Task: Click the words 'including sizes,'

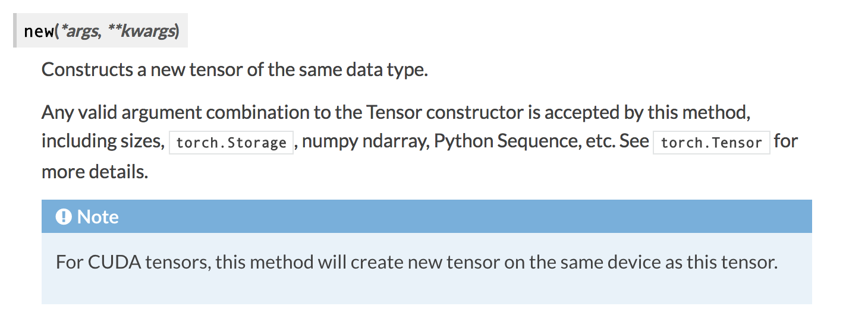Action: (x=103, y=141)
